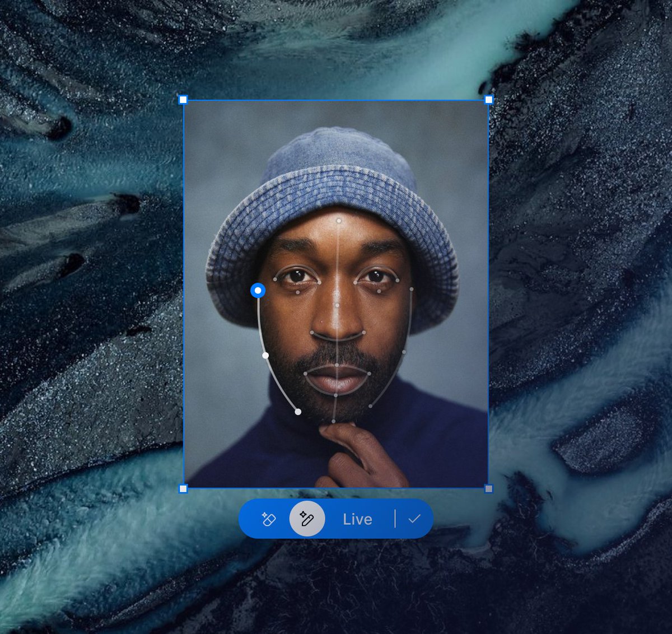Toggle the Live button in the toolbar
This screenshot has height=634, width=672.
357,519
